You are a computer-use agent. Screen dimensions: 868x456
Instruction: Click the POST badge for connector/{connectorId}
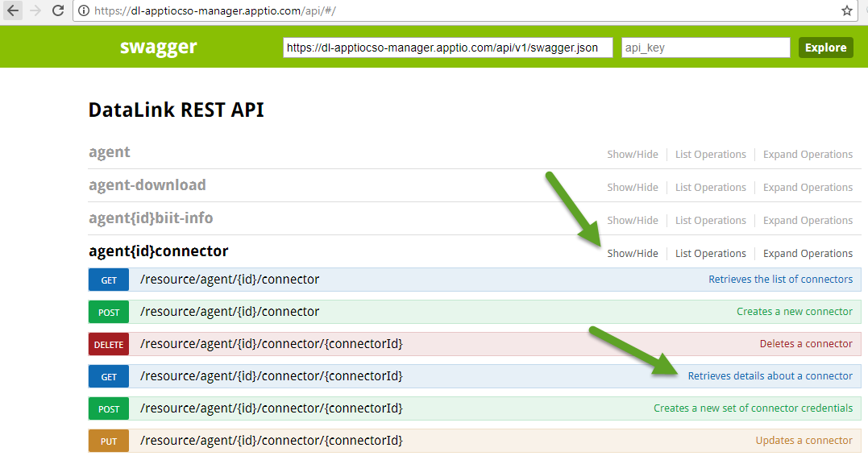tap(109, 409)
